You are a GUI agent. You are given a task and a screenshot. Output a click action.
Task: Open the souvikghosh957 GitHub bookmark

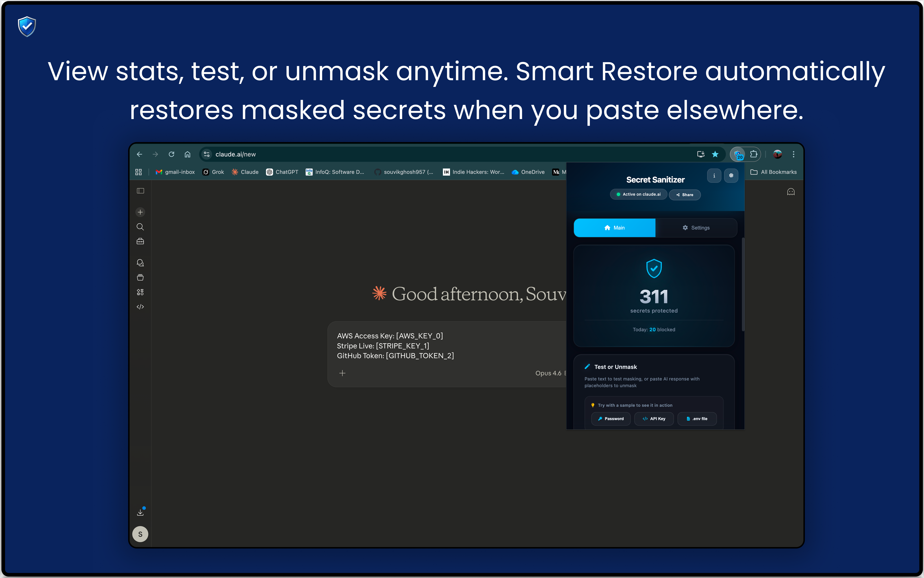[x=404, y=172]
